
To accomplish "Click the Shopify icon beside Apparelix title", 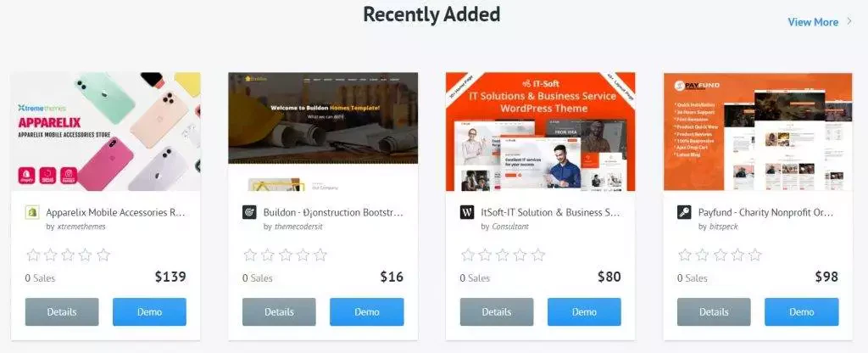I will (32, 212).
